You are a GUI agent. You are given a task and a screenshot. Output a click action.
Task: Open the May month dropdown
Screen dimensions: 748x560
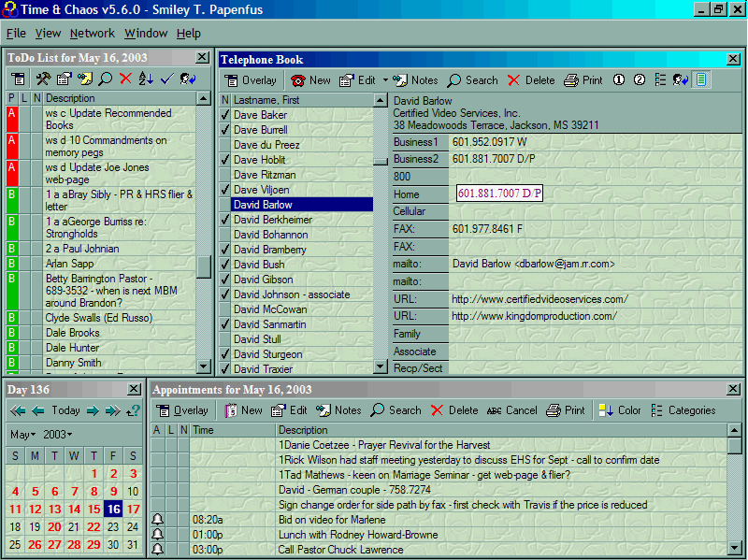point(22,435)
